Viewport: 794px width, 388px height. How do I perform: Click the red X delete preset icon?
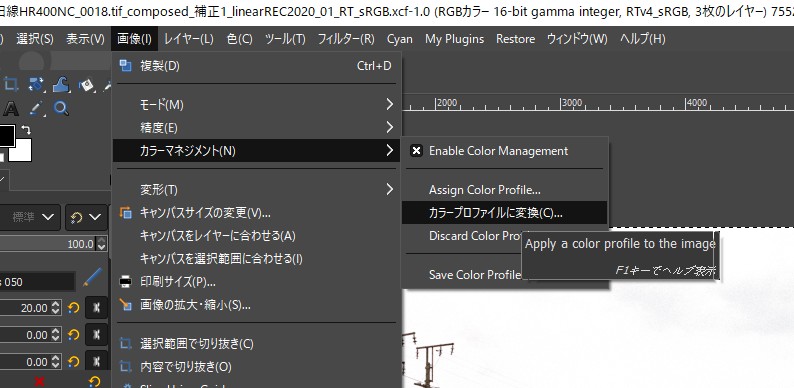click(39, 382)
